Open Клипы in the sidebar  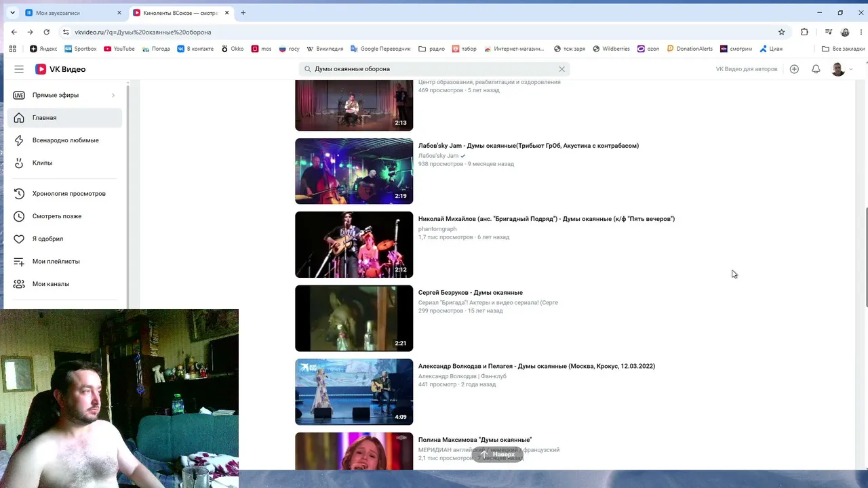coord(64,163)
